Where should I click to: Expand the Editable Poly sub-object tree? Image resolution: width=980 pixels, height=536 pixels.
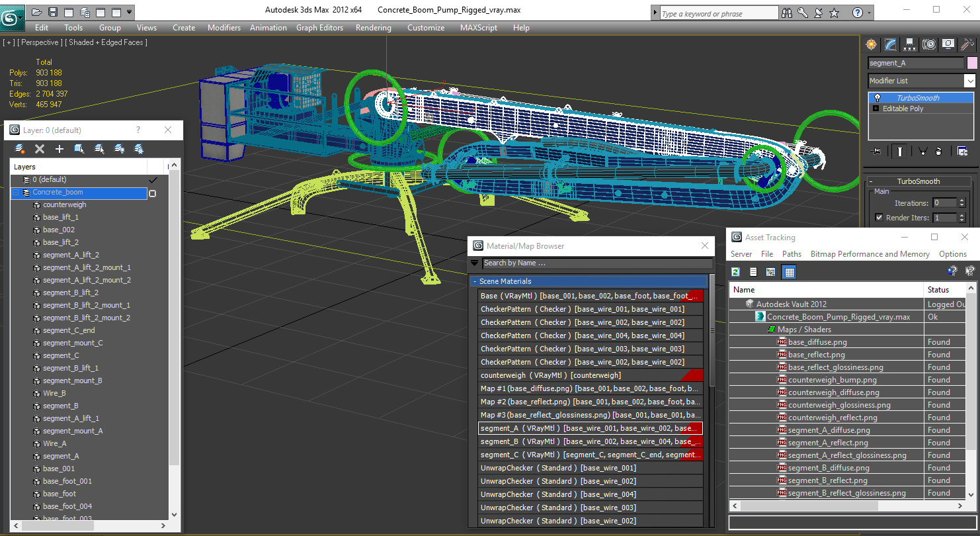click(x=877, y=109)
